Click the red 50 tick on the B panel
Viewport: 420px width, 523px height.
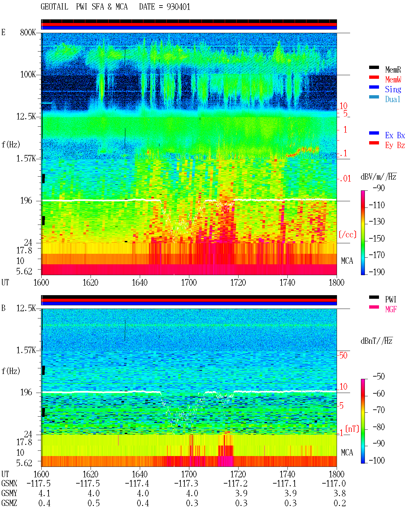[x=343, y=356]
